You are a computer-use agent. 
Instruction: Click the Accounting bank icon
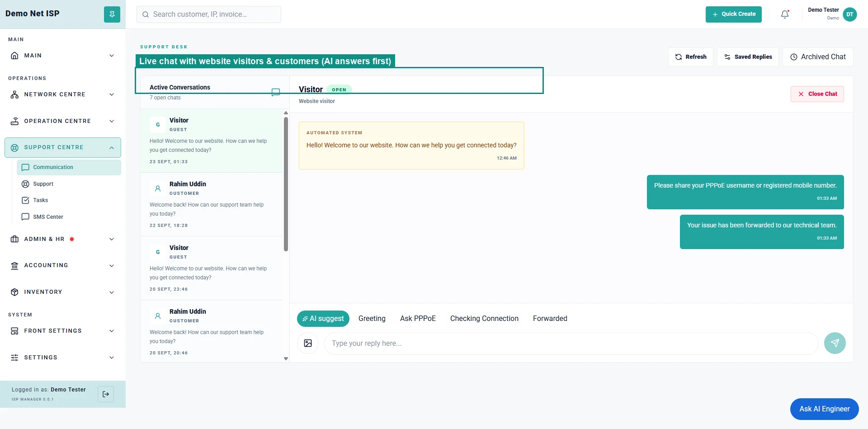click(14, 265)
